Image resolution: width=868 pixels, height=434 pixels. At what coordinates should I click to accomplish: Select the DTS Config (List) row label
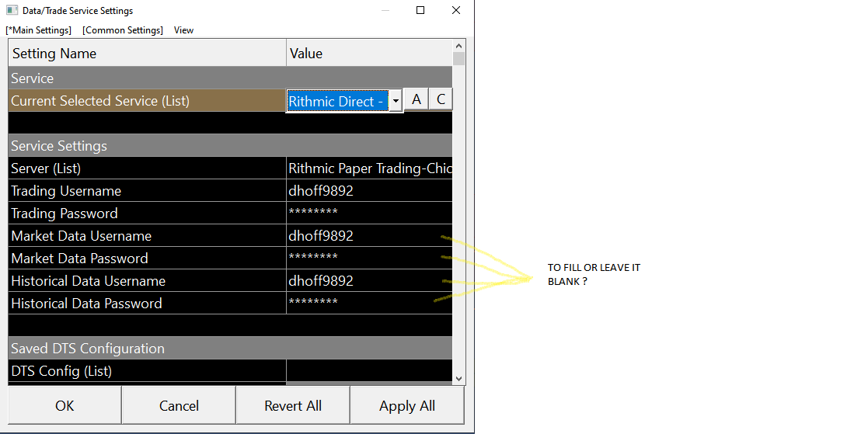point(61,371)
